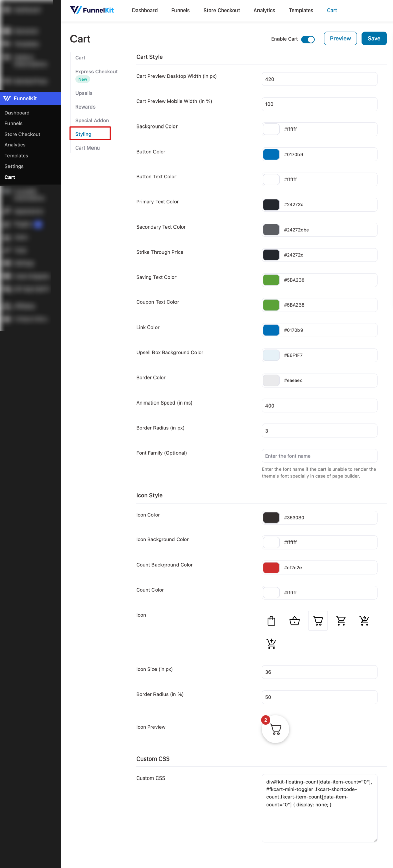Open the Background Color swatch
Viewport: 393px width, 868px height.
[x=271, y=129]
